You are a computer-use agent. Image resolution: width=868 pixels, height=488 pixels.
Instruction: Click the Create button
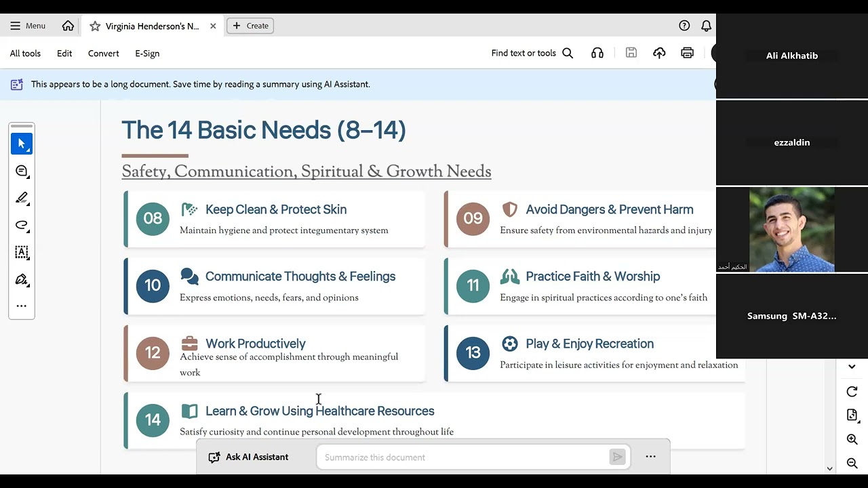(250, 26)
